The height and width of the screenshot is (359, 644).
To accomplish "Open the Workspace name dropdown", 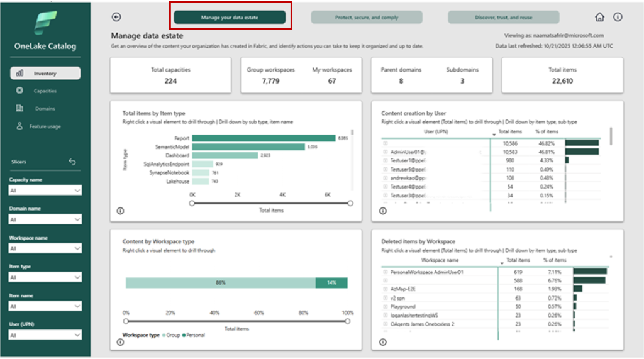I will click(x=45, y=248).
